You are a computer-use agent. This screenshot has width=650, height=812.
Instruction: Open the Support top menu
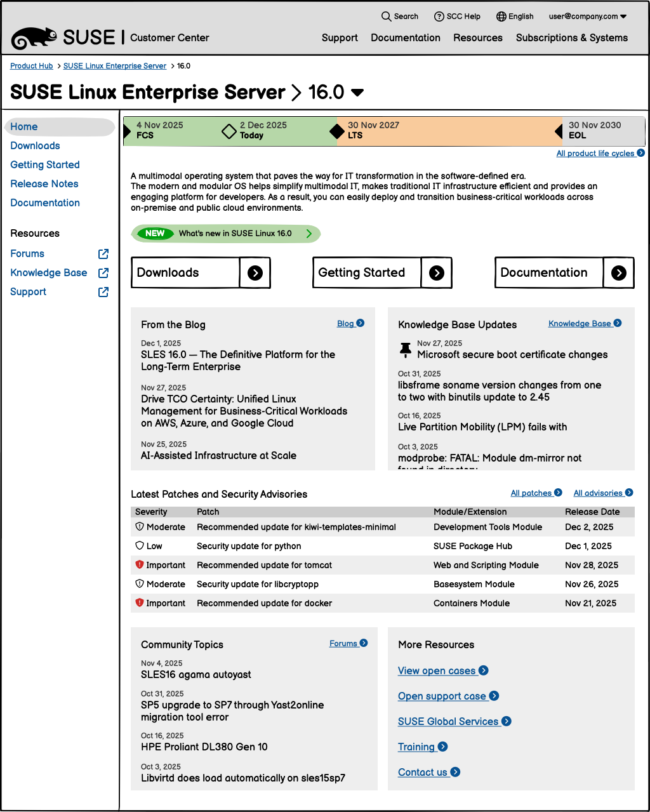340,38
